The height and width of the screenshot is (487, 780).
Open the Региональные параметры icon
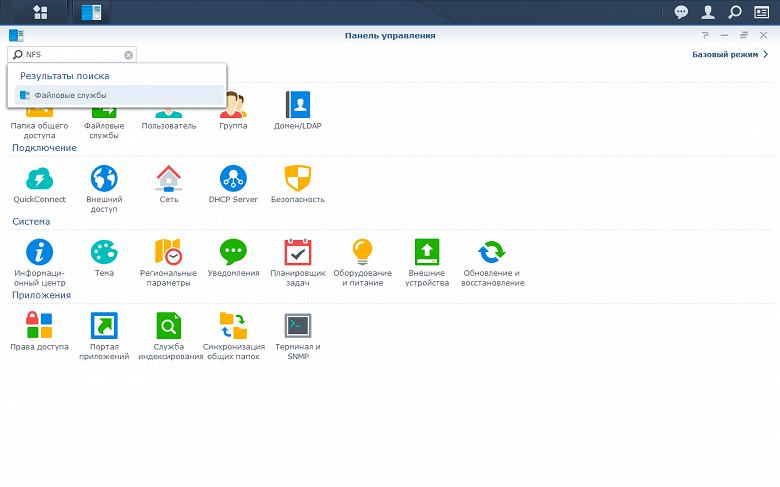169,252
